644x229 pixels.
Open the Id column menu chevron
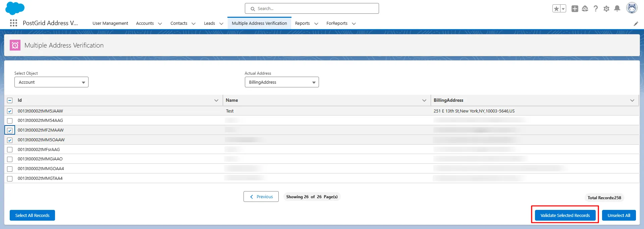pyautogui.click(x=216, y=100)
